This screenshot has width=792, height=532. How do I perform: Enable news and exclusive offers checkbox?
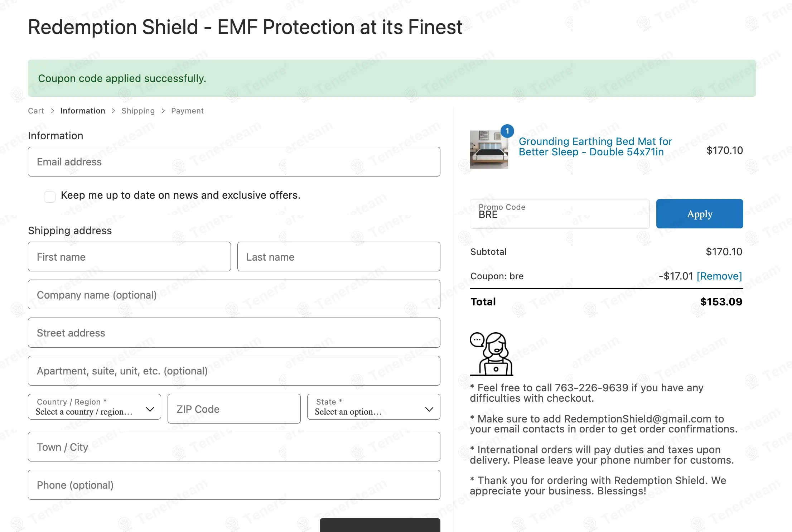(50, 197)
